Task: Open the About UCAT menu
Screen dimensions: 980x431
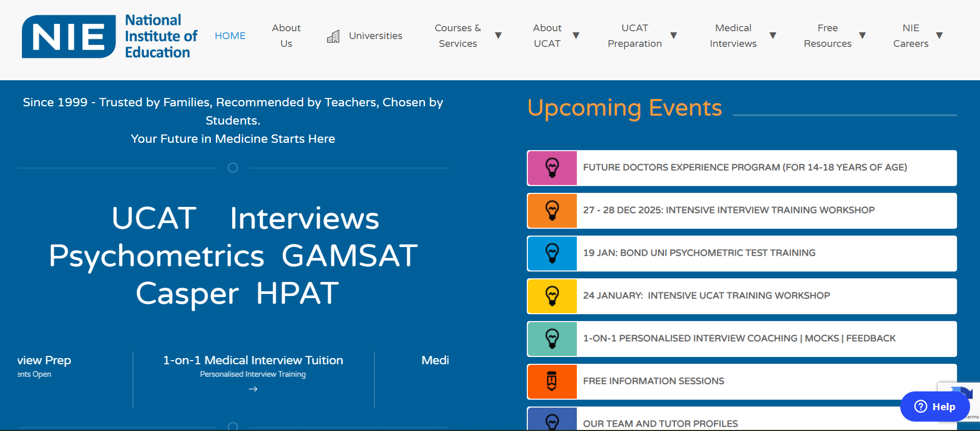Action: (547, 35)
